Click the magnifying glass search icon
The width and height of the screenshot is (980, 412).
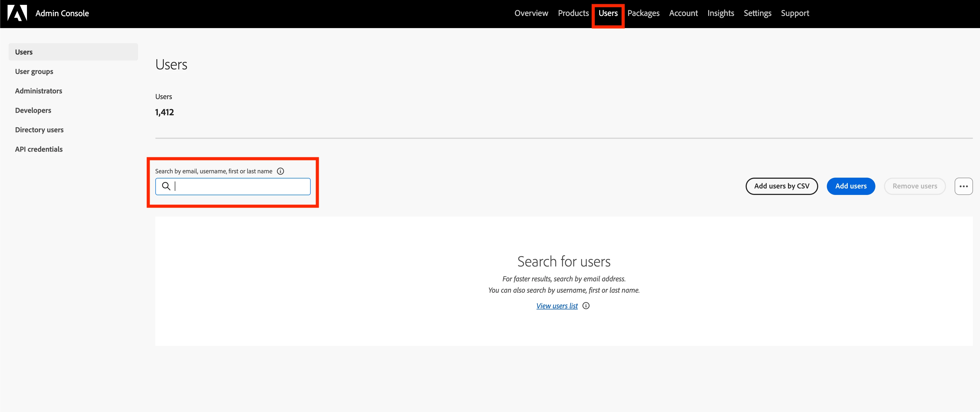point(166,186)
